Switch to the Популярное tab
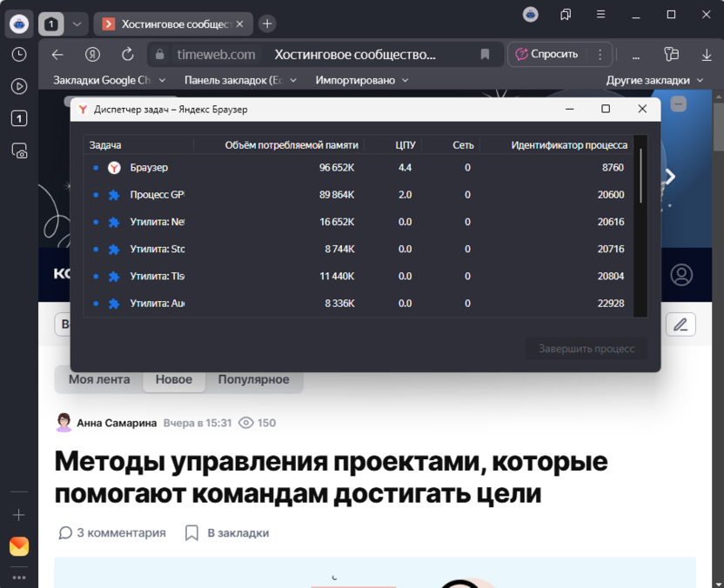The image size is (724, 588). [253, 379]
